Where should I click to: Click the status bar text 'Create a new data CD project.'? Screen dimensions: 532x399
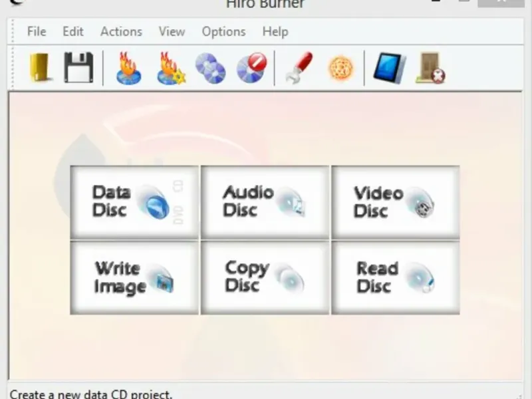click(91, 394)
